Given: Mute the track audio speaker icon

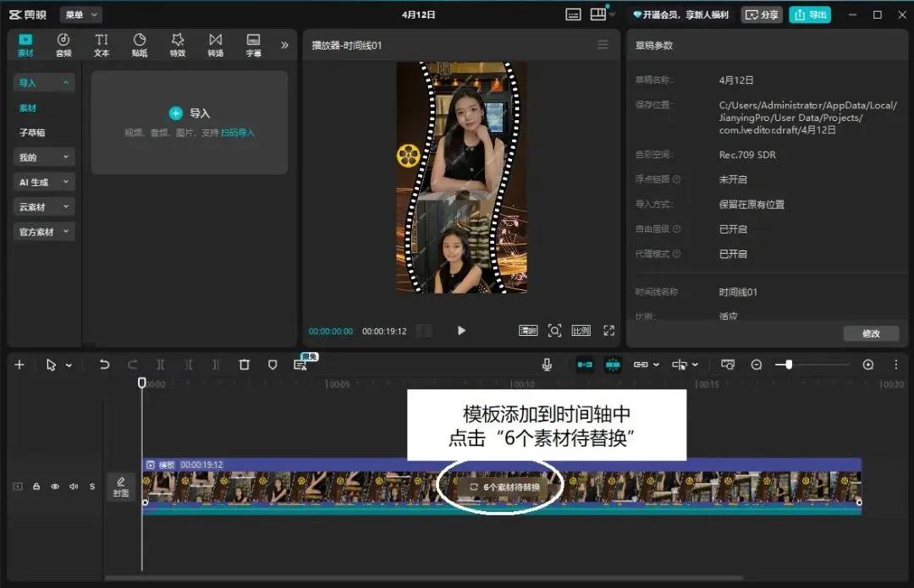Looking at the screenshot, I should 74,486.
